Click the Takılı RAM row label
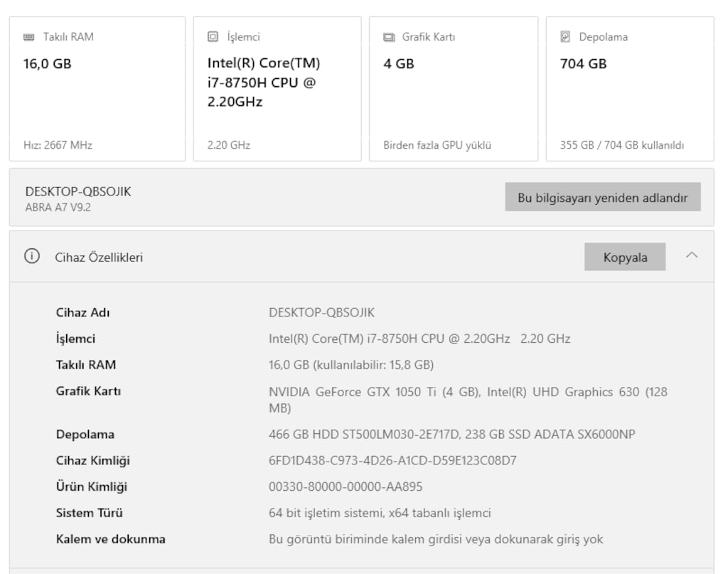 click(x=86, y=365)
